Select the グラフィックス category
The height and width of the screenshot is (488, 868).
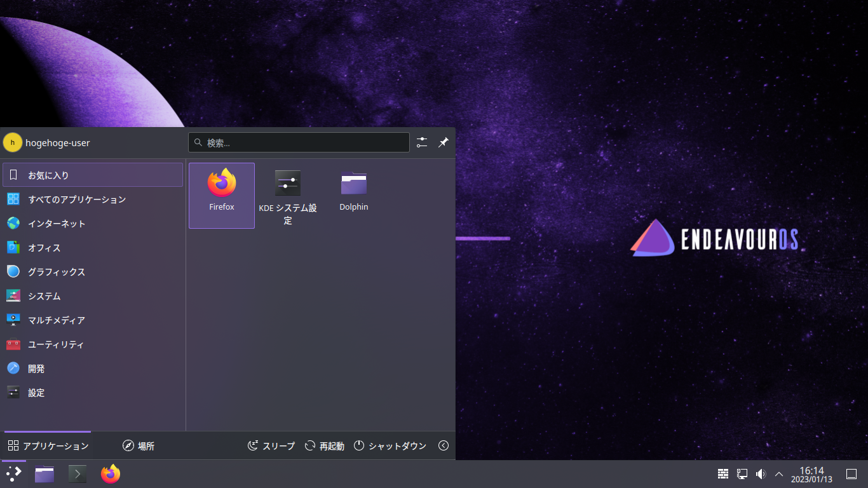pos(93,271)
